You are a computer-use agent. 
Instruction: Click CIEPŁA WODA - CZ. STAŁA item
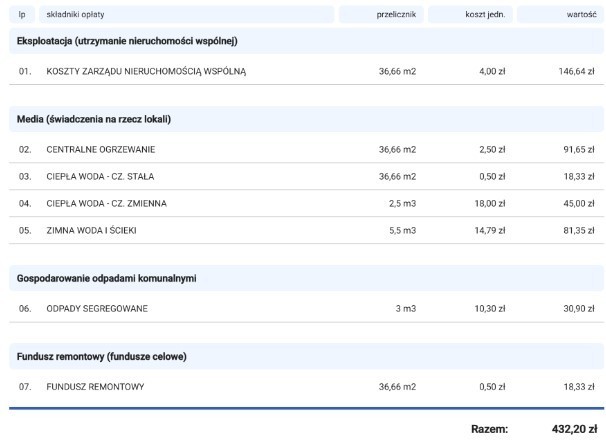[x=100, y=177]
